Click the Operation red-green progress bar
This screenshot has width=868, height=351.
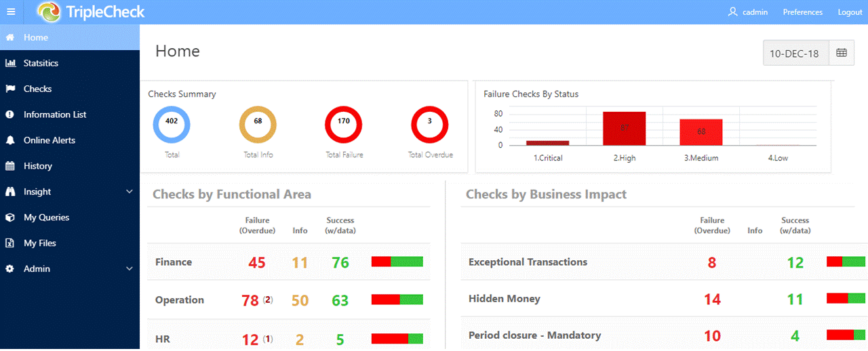(x=397, y=300)
